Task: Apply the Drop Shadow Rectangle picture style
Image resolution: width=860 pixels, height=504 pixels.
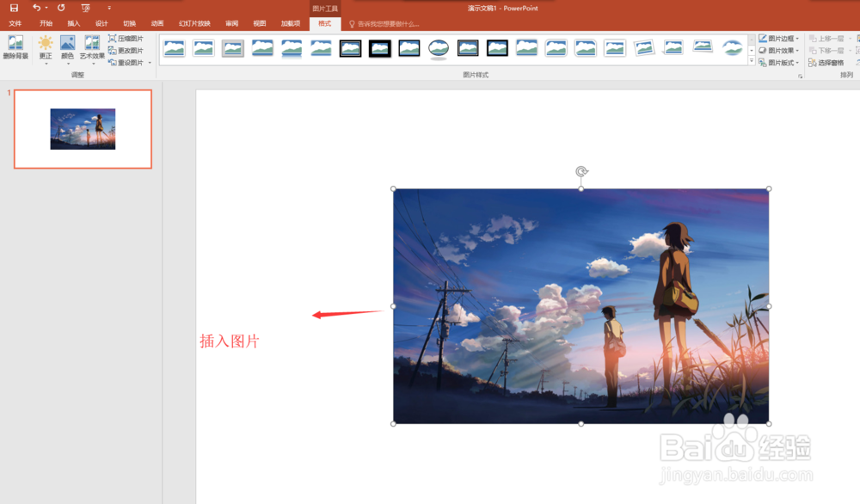Action: 262,48
